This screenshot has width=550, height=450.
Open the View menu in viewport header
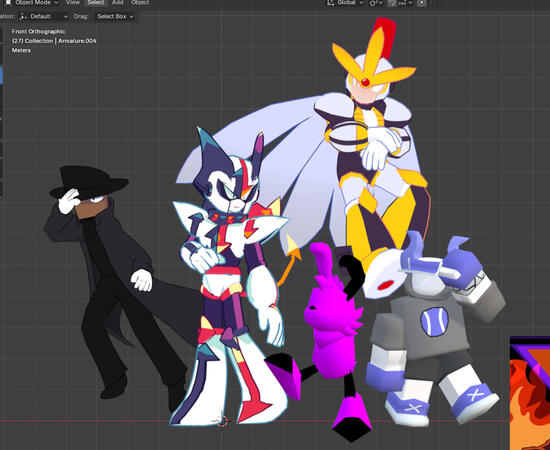pyautogui.click(x=73, y=3)
